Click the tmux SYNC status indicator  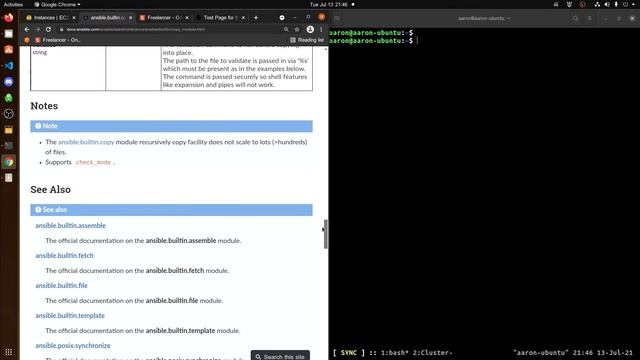pyautogui.click(x=349, y=353)
